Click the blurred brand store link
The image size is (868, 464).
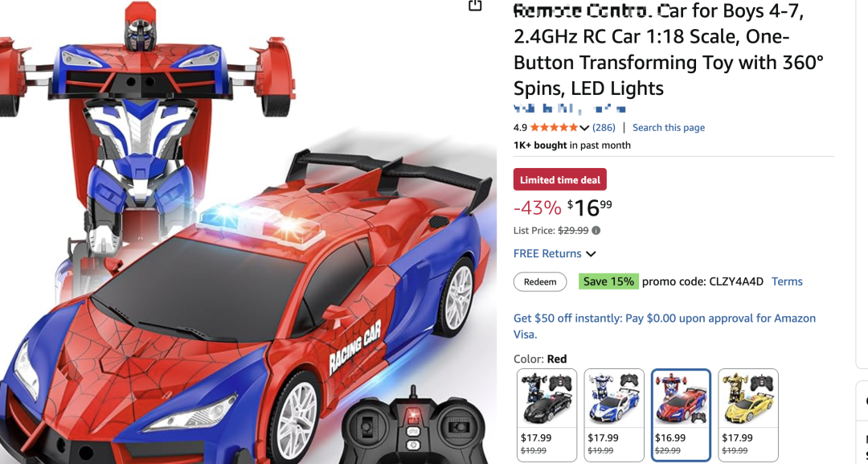pyautogui.click(x=570, y=109)
